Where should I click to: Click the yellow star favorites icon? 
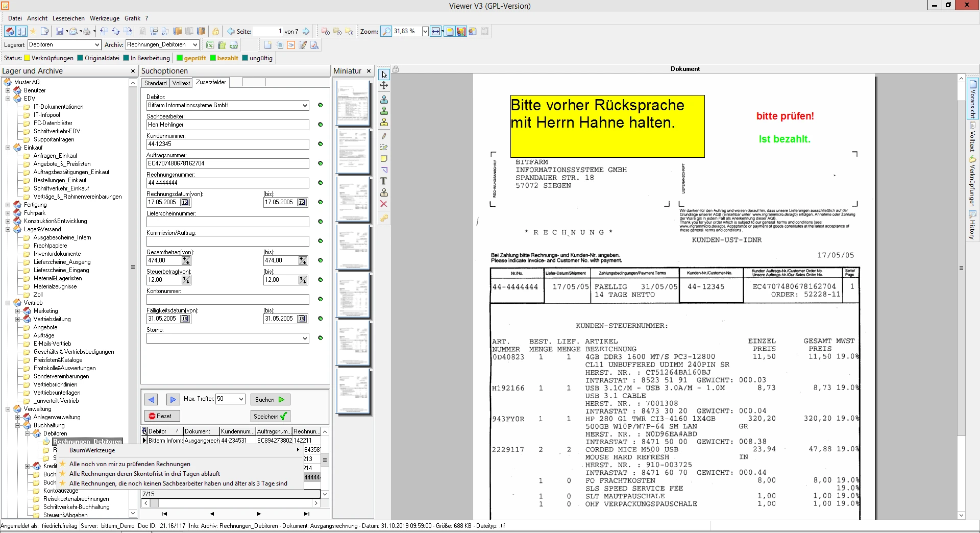[x=33, y=31]
